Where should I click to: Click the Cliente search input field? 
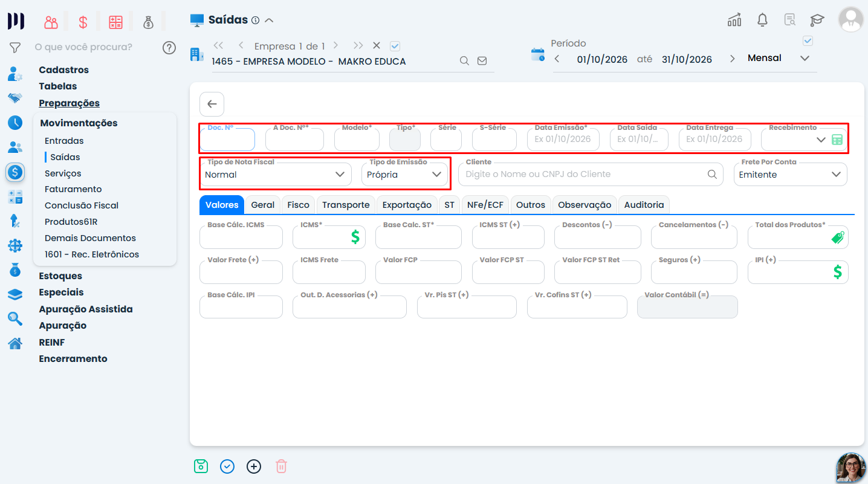click(591, 174)
